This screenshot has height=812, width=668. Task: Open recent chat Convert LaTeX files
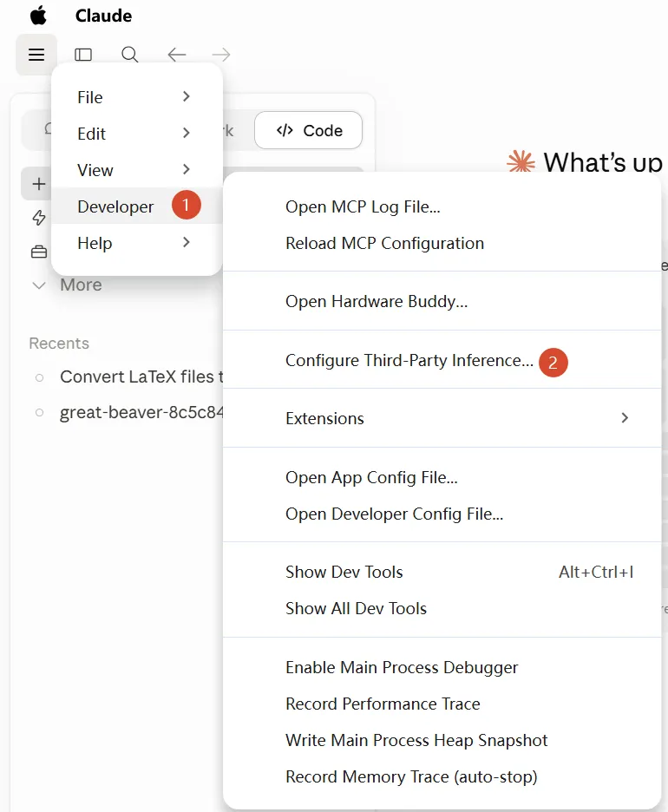click(141, 377)
